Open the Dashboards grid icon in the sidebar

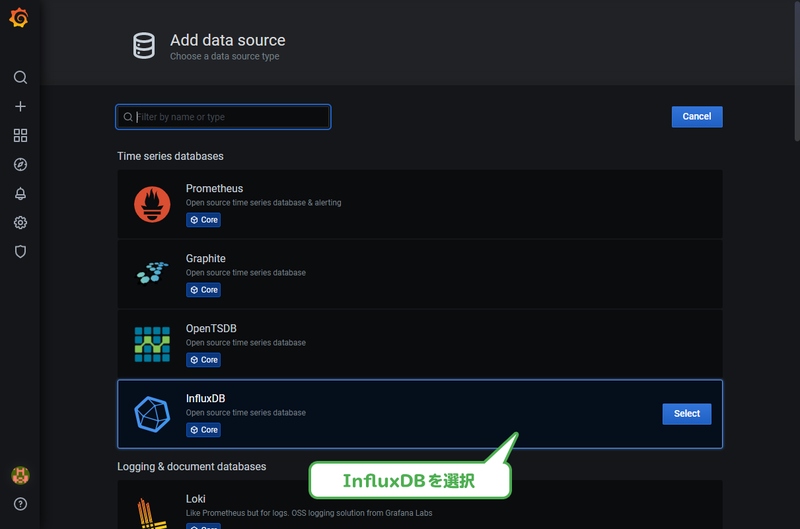pos(20,135)
